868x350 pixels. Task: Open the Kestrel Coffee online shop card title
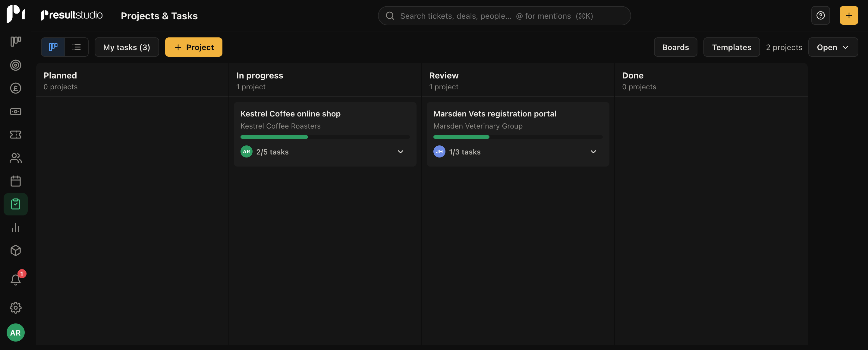point(291,114)
